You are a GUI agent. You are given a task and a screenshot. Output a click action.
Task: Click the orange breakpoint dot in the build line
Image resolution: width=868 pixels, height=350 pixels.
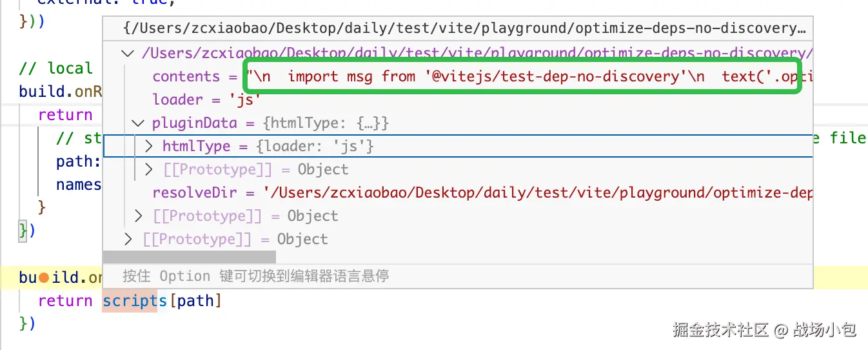click(x=44, y=278)
